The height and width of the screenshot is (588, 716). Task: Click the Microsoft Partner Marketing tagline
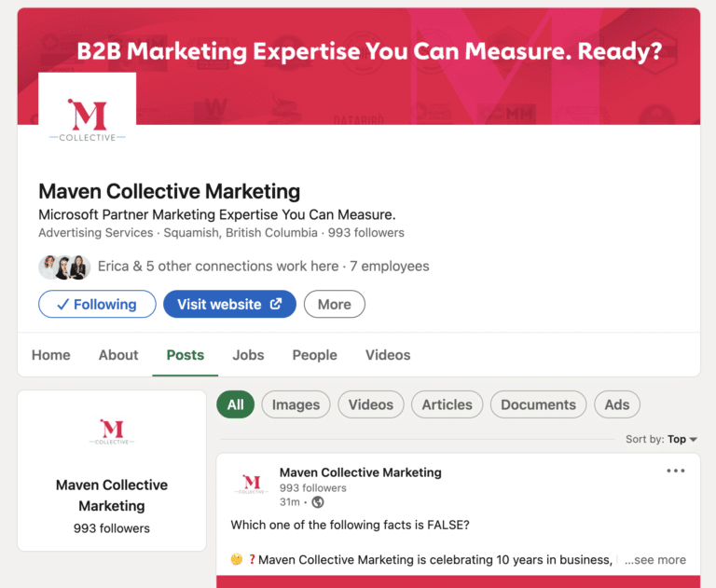point(217,214)
